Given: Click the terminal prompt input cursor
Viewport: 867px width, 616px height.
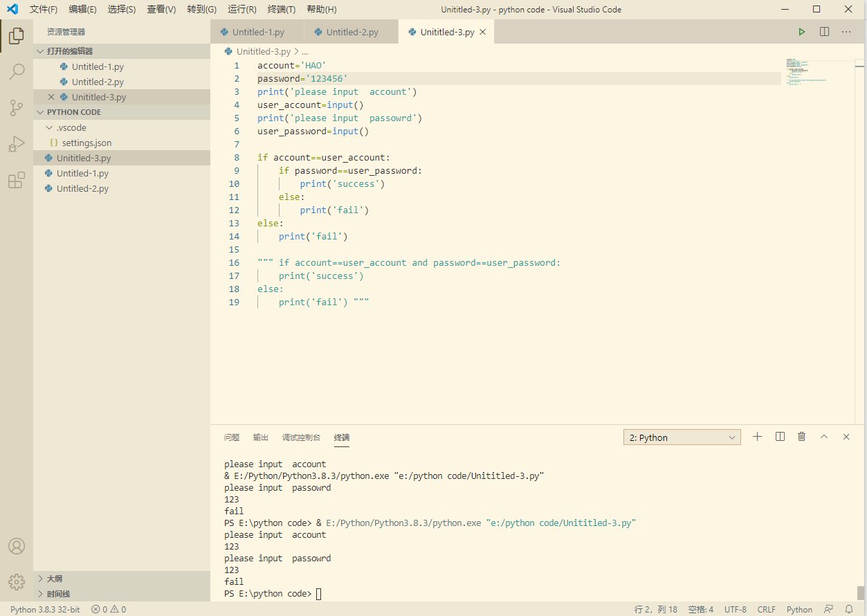Looking at the screenshot, I should point(318,594).
